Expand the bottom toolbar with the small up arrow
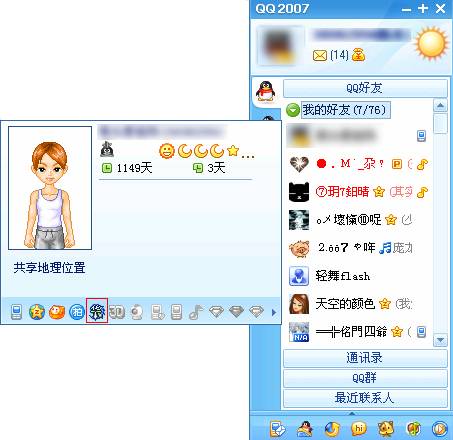 352,414
